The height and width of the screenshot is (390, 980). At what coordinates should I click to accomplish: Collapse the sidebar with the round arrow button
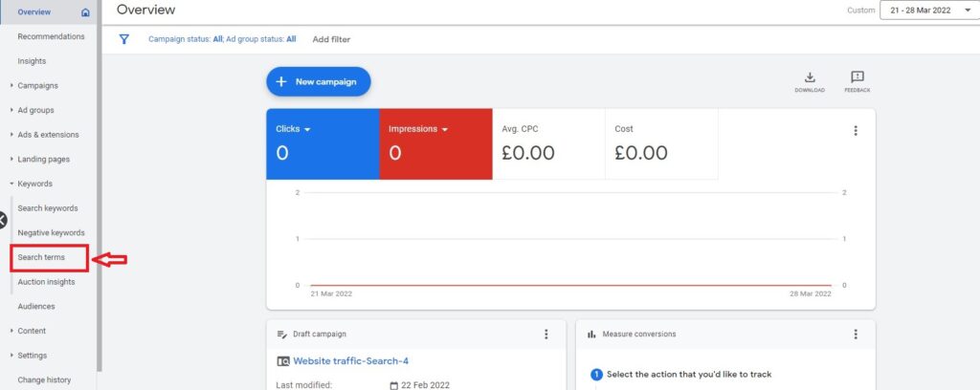(x=2, y=220)
